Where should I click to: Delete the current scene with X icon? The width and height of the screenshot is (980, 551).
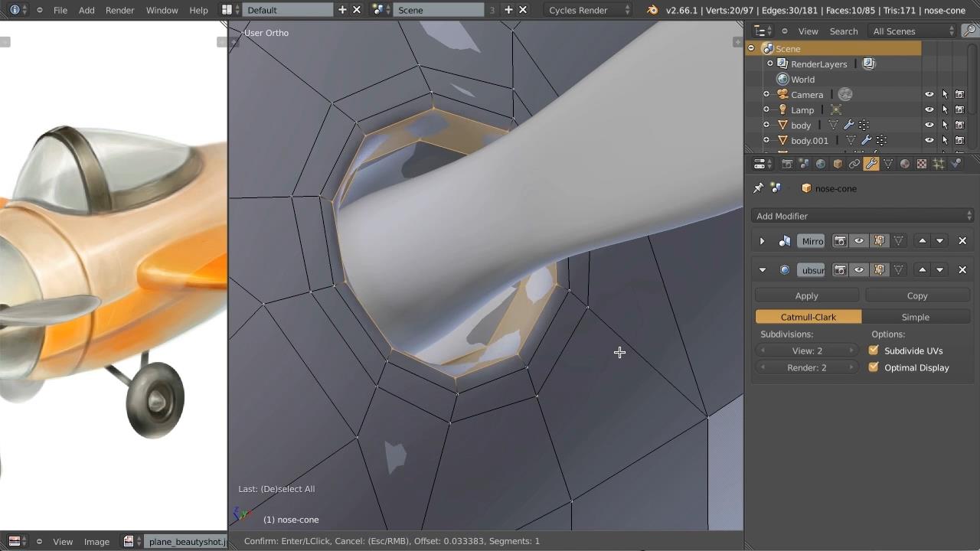(523, 10)
